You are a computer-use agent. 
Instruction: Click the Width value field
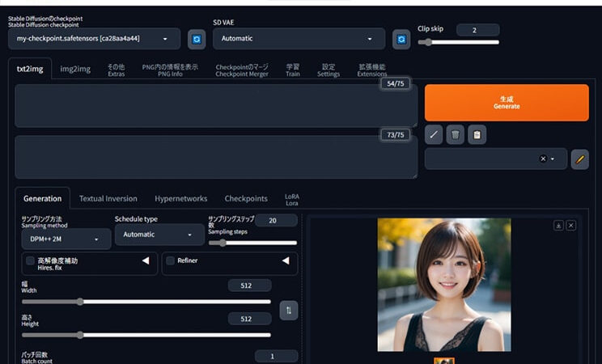249,286
